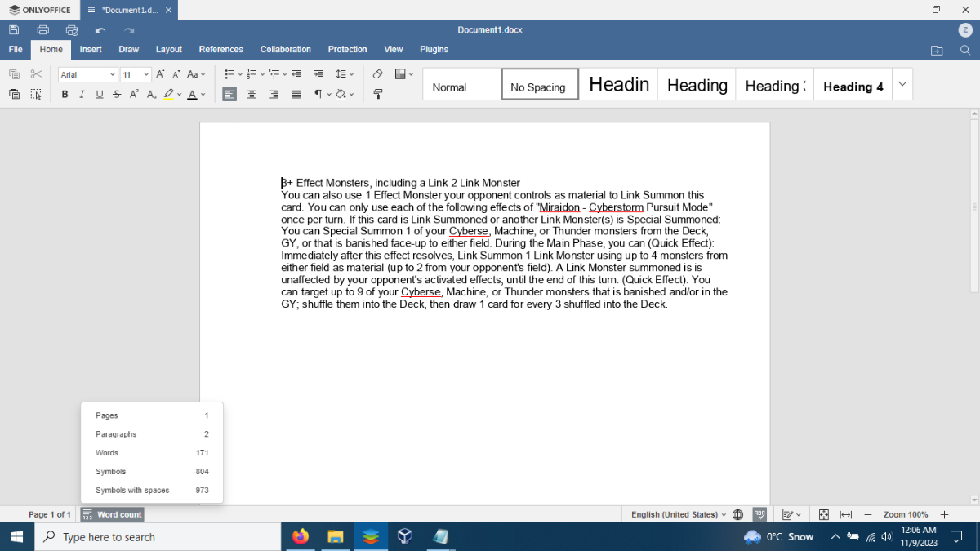Open the Arial font name dropdown
Viewport: 980px width, 551px height.
[88, 74]
